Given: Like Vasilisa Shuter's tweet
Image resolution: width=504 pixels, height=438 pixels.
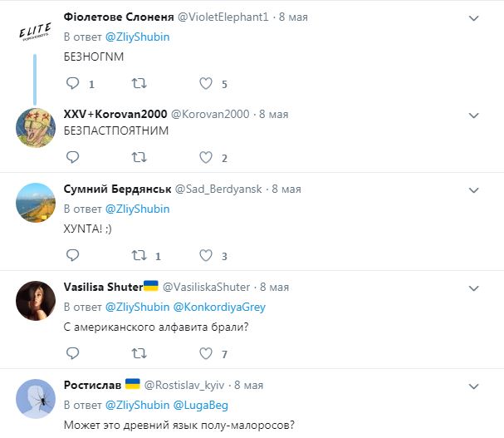Looking at the screenshot, I should point(207,353).
